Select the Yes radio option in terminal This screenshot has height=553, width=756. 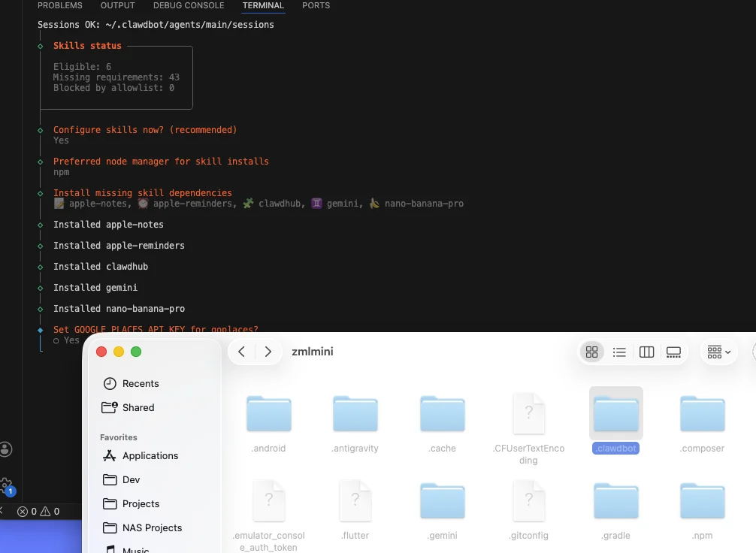[x=66, y=340]
